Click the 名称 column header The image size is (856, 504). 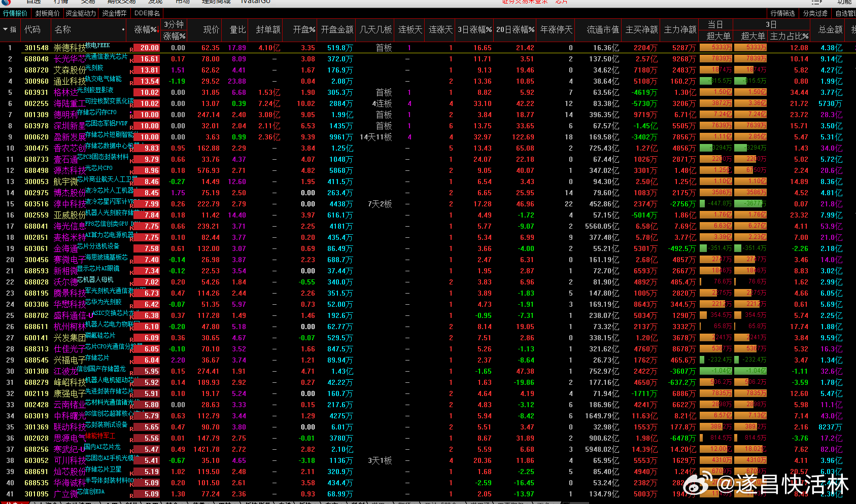(63, 30)
